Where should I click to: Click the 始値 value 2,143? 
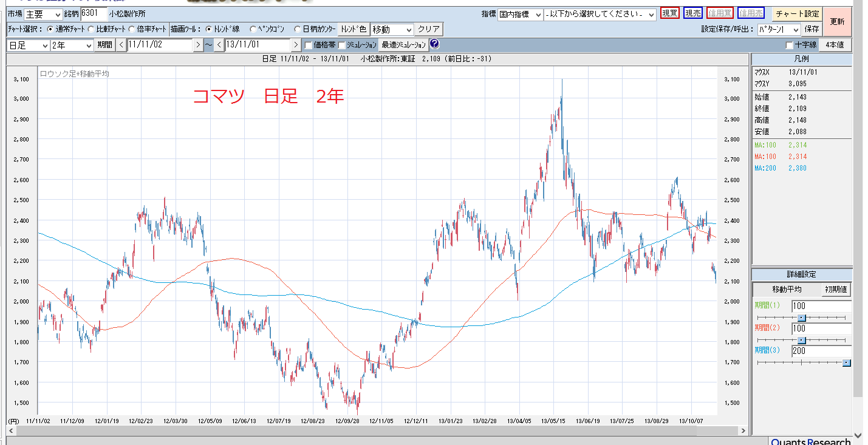click(796, 97)
